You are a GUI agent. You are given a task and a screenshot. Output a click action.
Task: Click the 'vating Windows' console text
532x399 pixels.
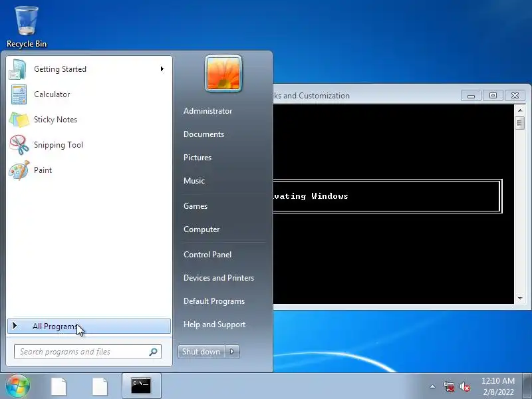point(311,196)
